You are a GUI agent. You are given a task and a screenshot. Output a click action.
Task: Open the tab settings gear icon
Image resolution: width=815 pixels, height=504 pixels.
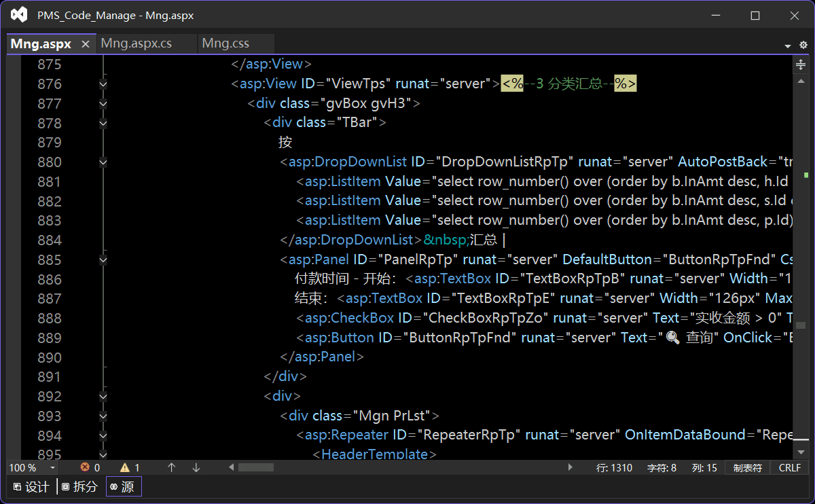(x=803, y=45)
